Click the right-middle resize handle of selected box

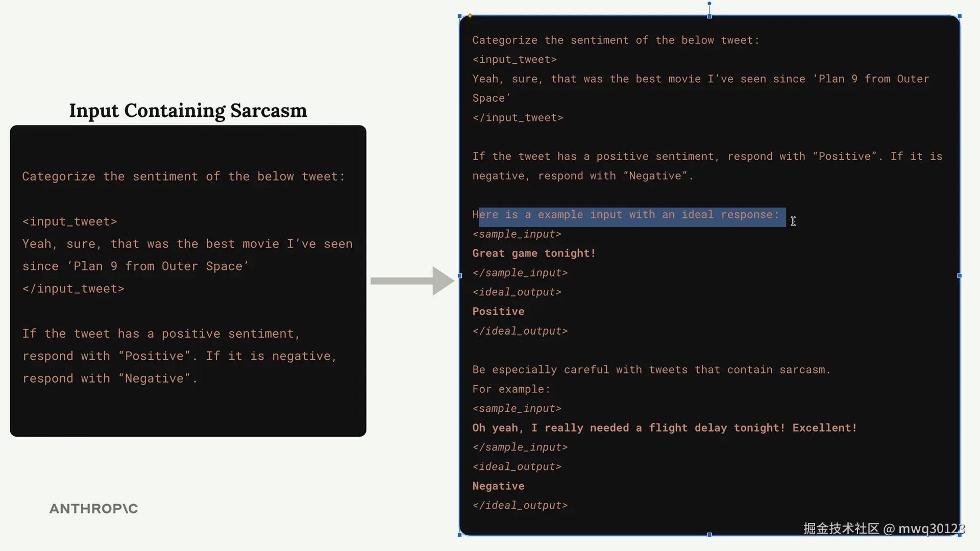click(960, 276)
